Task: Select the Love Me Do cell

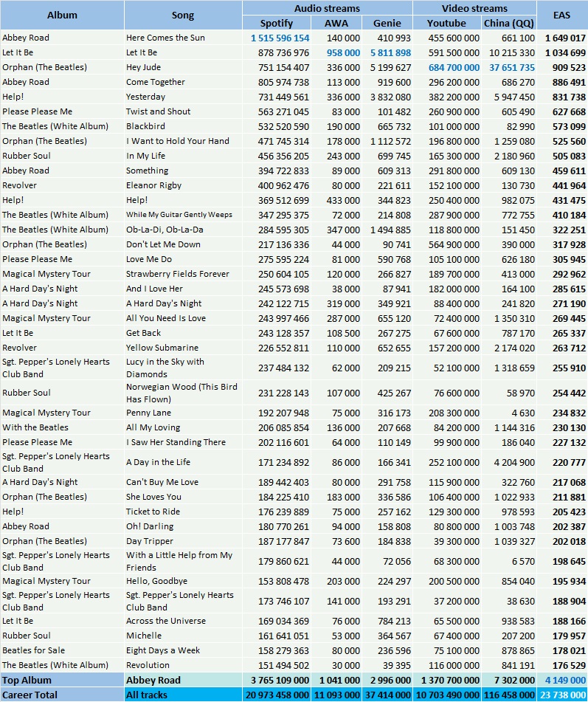Action: click(x=183, y=259)
